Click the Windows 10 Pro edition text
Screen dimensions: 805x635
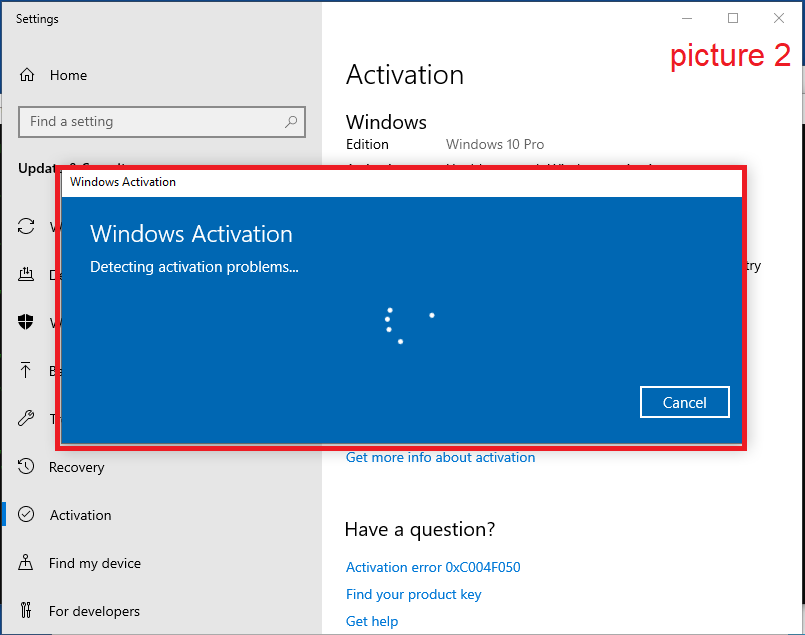[494, 144]
